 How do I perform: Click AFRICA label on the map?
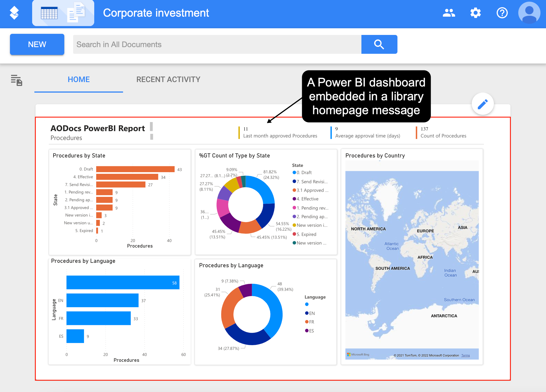click(x=425, y=257)
